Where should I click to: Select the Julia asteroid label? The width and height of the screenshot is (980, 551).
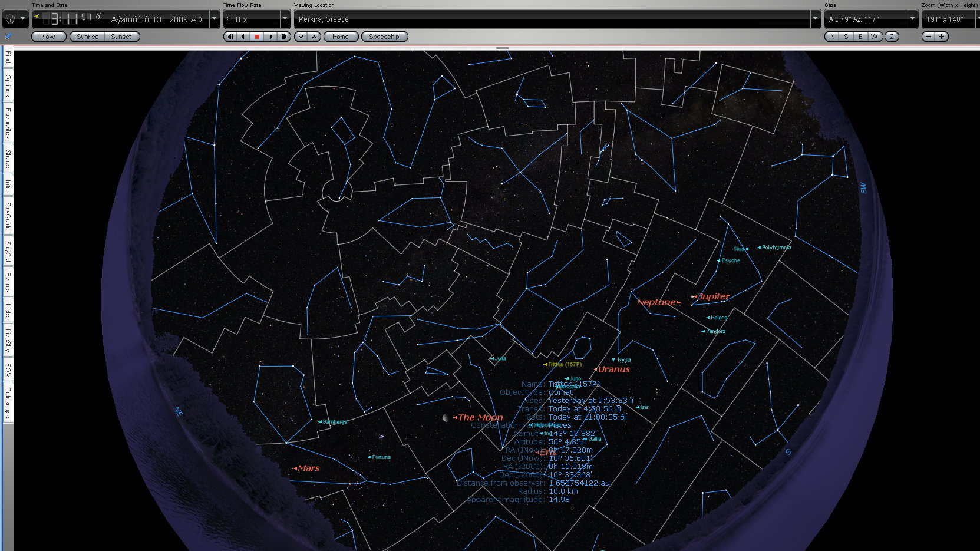pyautogui.click(x=500, y=358)
